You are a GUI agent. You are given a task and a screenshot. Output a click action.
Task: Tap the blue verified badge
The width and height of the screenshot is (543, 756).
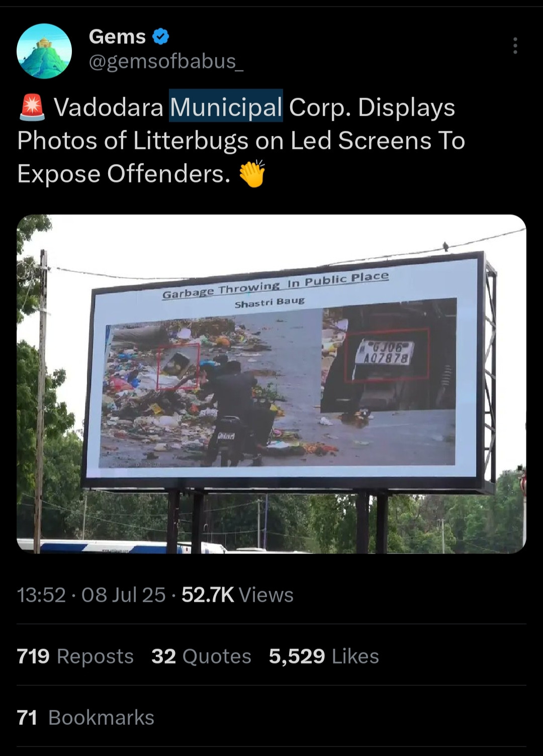pyautogui.click(x=160, y=37)
